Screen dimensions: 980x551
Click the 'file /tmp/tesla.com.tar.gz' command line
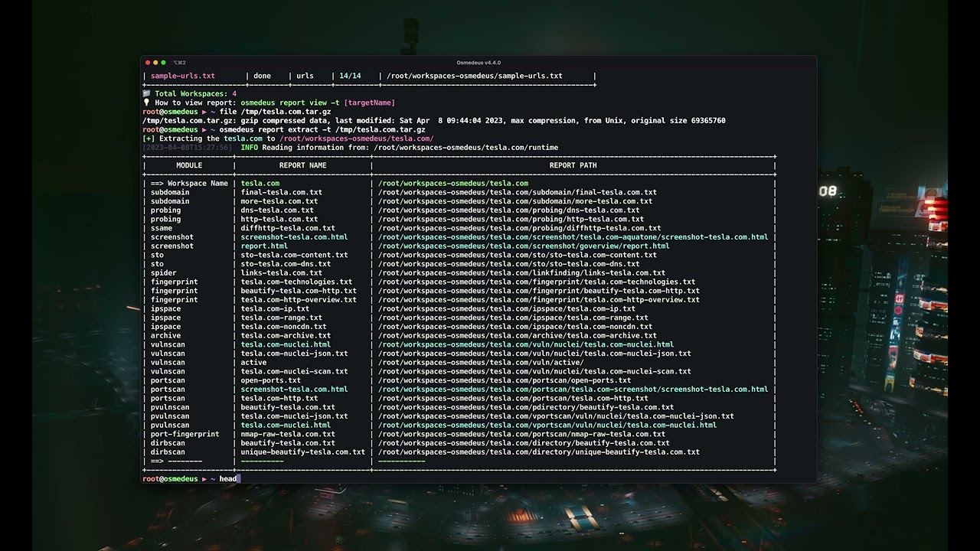[x=276, y=112]
